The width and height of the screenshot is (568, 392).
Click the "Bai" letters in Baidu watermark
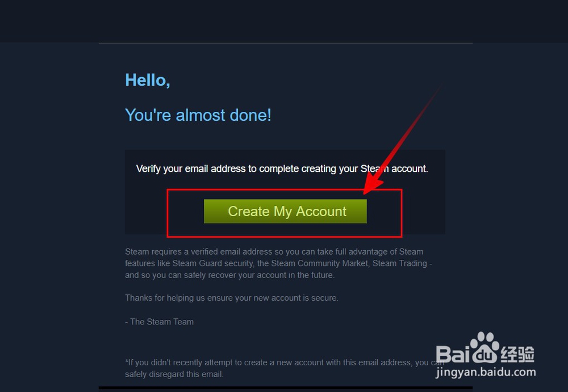[x=453, y=354]
